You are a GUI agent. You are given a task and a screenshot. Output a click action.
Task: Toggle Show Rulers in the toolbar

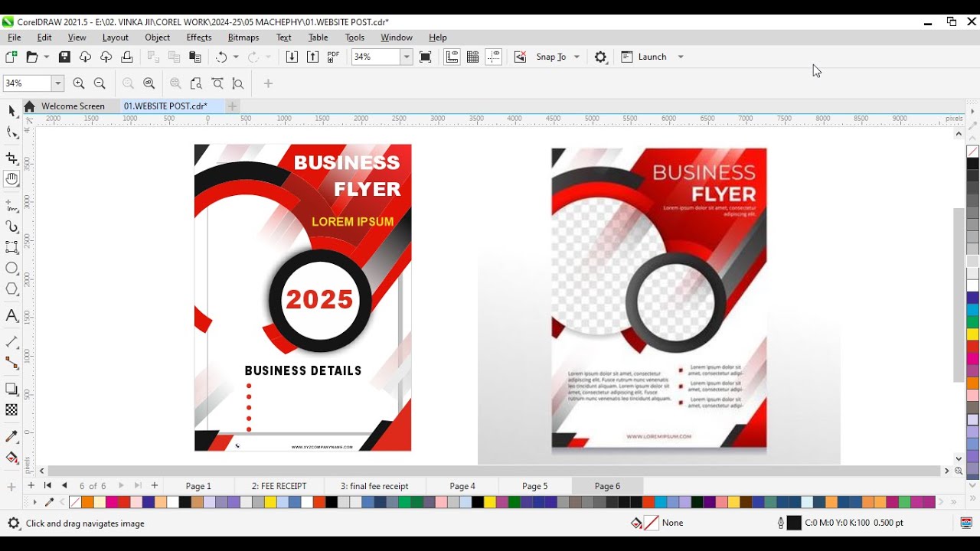[452, 57]
